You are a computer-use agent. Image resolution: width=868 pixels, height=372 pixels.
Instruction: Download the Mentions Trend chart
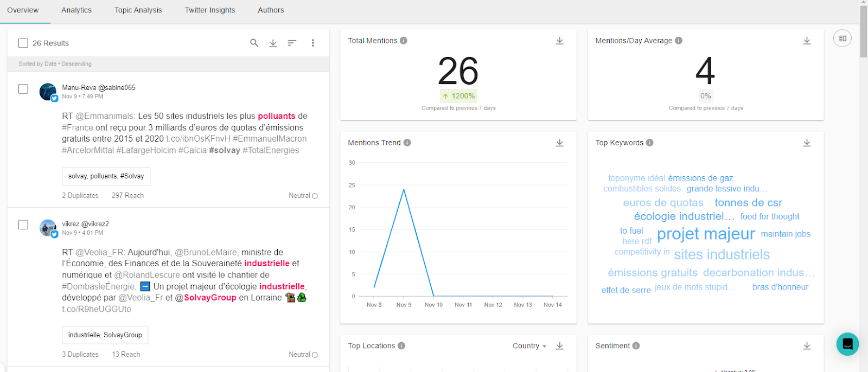click(x=560, y=143)
